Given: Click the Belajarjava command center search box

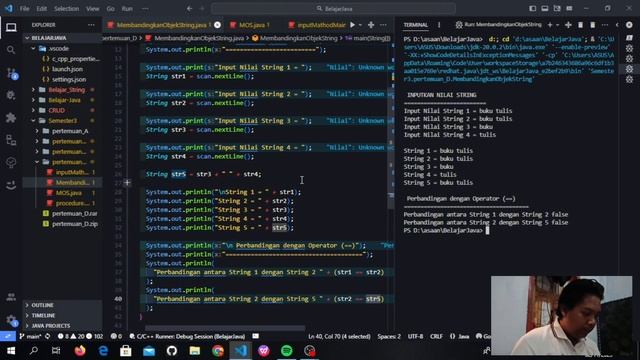Looking at the screenshot, I should (x=333, y=8).
